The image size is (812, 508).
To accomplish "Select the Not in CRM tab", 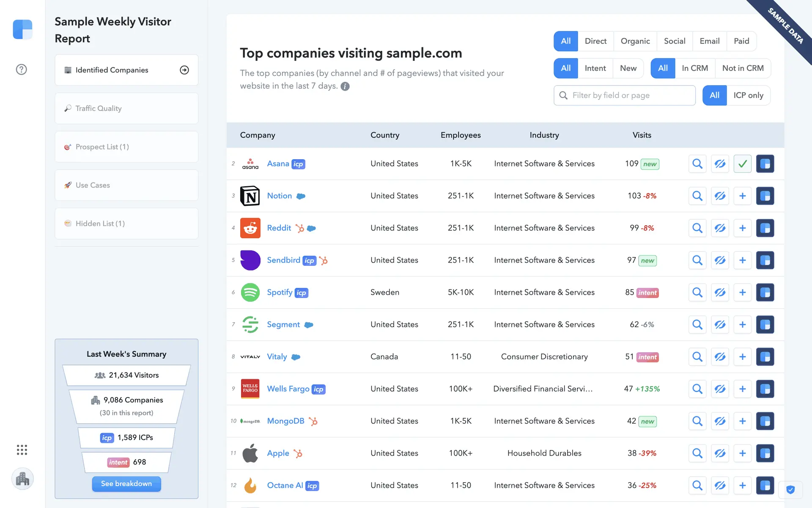I will [x=743, y=68].
